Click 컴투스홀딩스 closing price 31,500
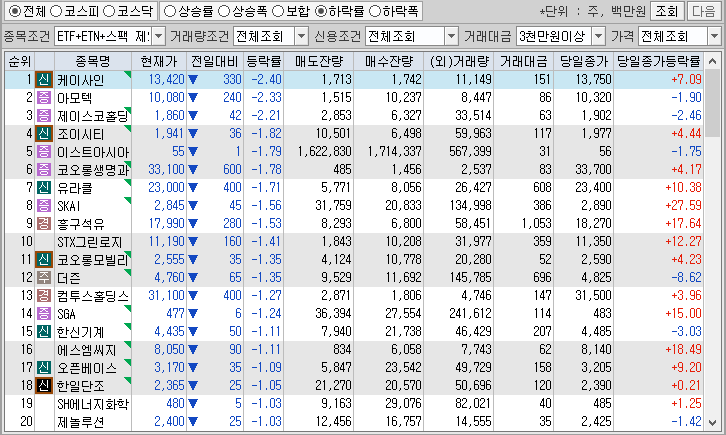726x435 pixels. [x=593, y=296]
